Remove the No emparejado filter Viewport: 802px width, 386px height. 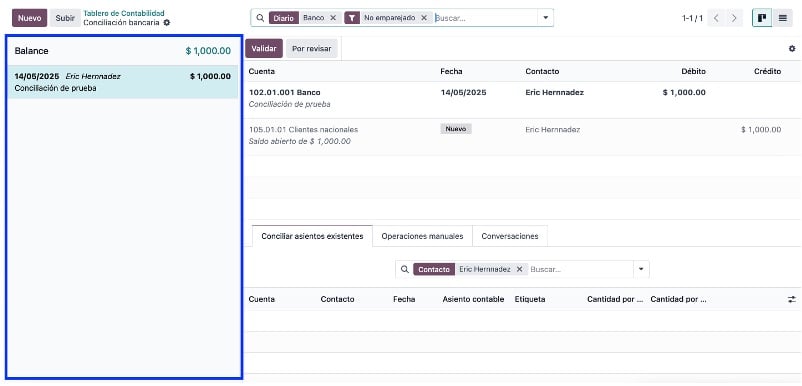[424, 18]
